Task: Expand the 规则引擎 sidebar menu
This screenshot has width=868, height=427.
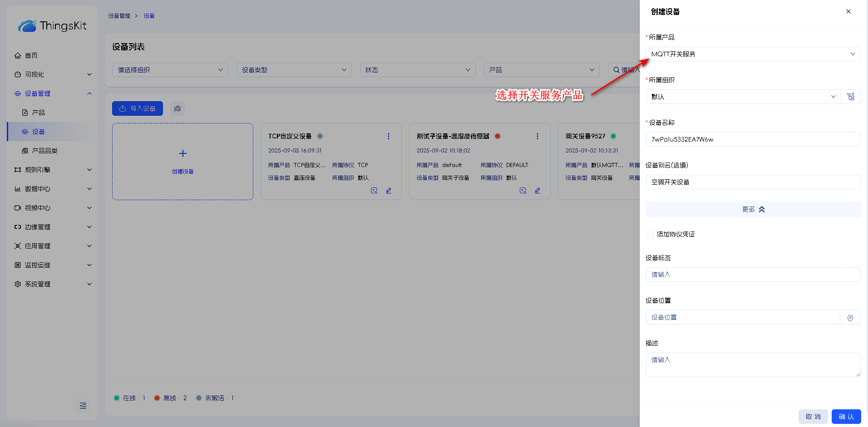Action: pos(52,170)
